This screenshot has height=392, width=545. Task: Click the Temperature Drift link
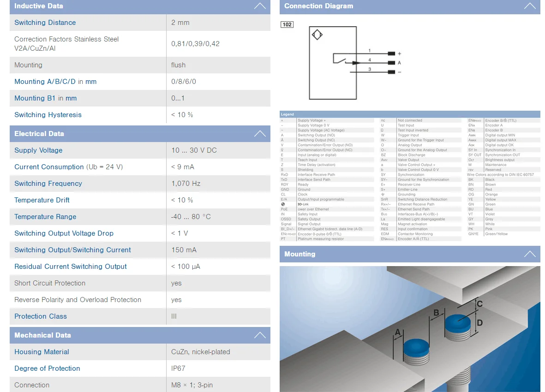click(42, 200)
